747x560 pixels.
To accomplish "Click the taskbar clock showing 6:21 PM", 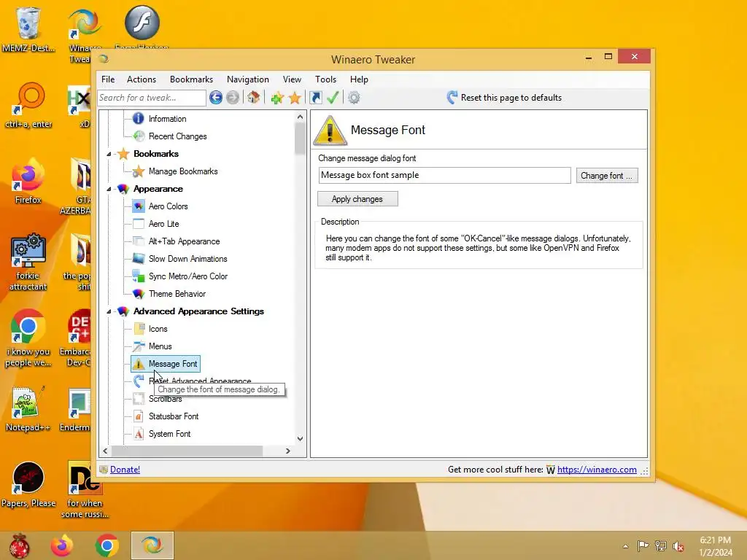I will [716, 546].
